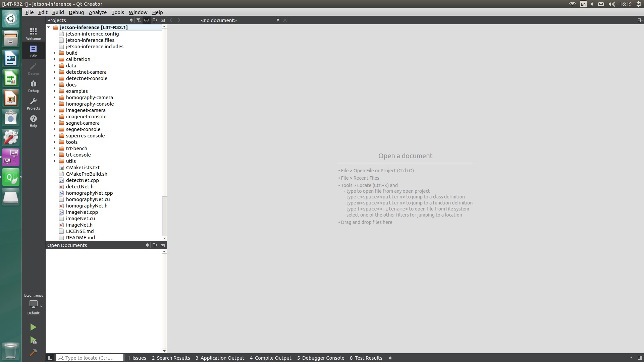
Task: Click Run button to start project
Action: coord(33,327)
